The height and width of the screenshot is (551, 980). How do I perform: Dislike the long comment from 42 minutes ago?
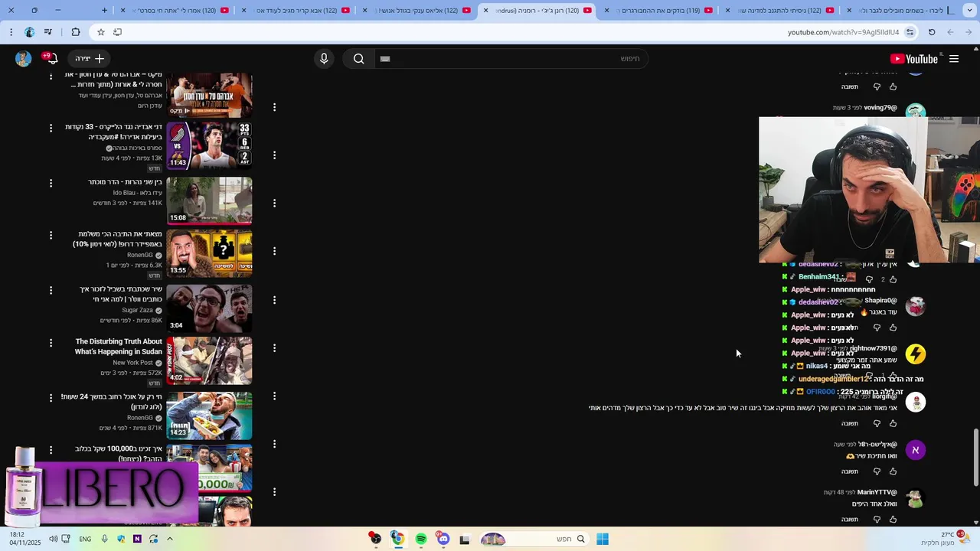[x=877, y=423]
